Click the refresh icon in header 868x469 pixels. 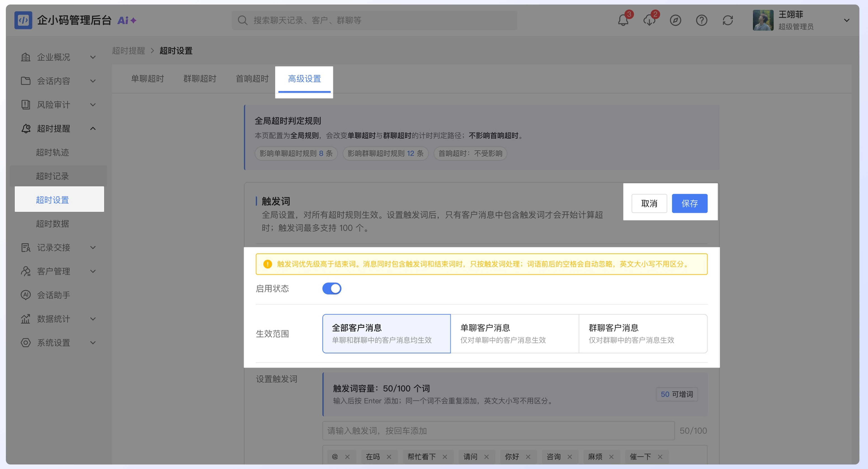(728, 20)
